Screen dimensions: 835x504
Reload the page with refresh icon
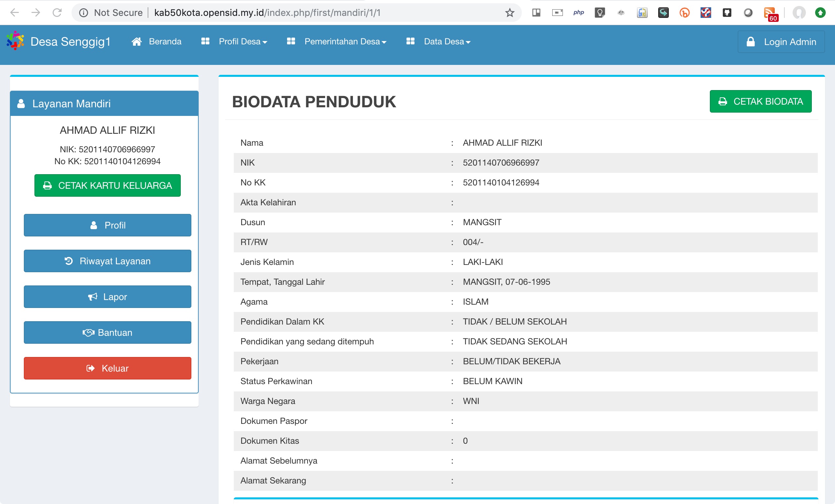pyautogui.click(x=57, y=13)
